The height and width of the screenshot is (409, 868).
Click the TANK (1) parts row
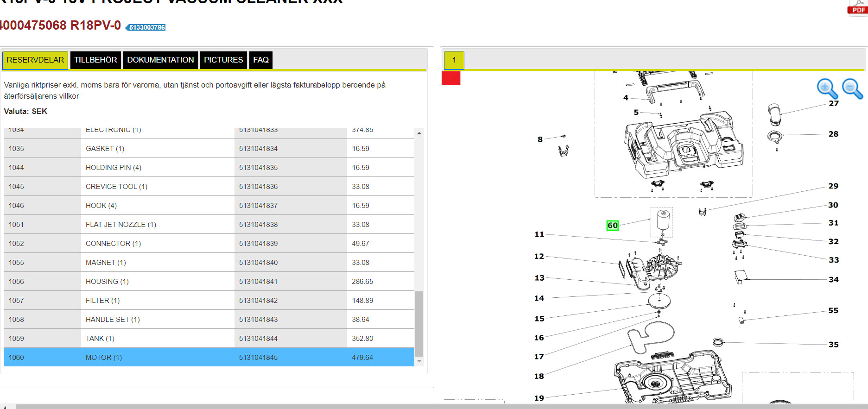[100, 339]
